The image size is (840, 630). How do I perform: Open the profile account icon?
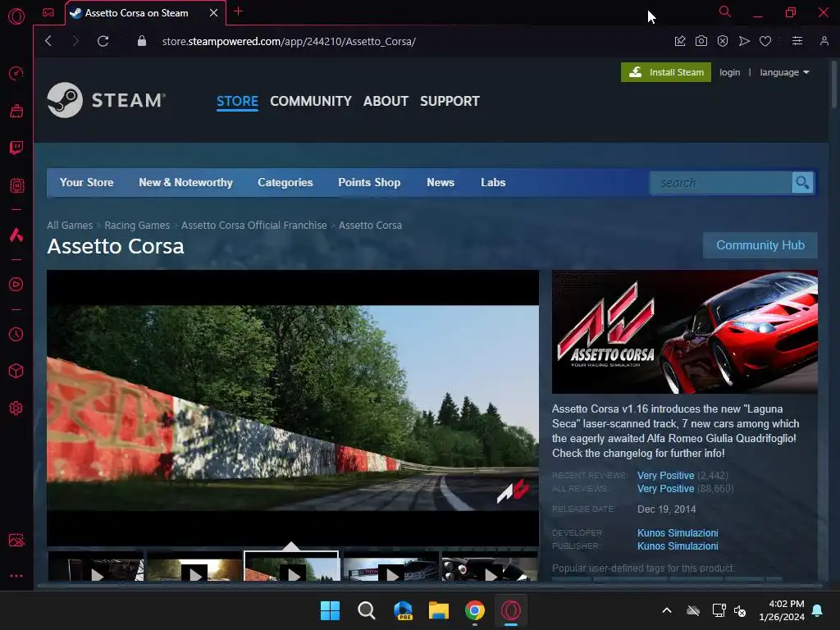[x=824, y=41]
